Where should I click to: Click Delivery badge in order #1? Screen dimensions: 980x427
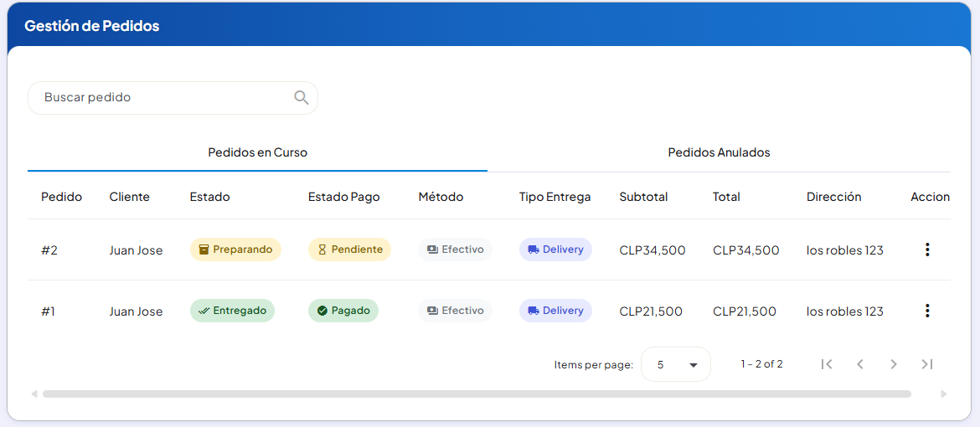(555, 311)
